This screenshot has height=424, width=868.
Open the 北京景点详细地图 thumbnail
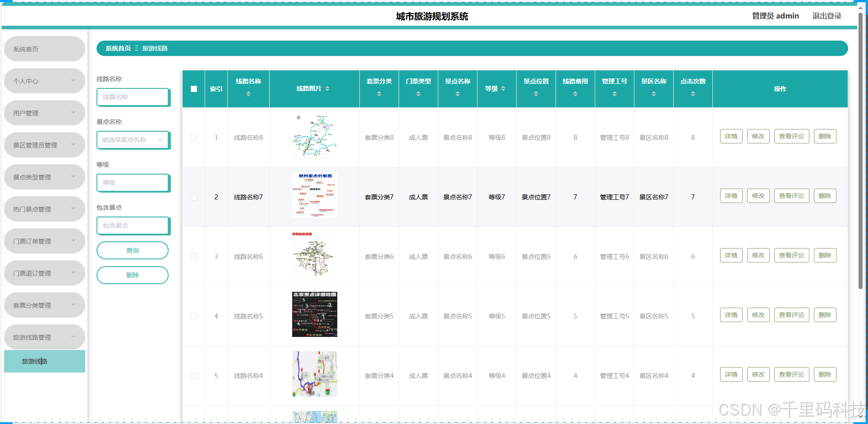coord(315,314)
